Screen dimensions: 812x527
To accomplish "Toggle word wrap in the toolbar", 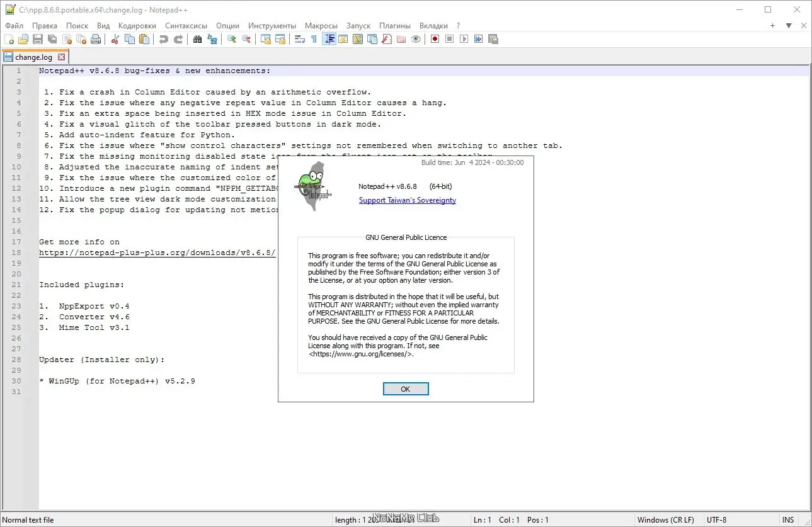I will [300, 39].
